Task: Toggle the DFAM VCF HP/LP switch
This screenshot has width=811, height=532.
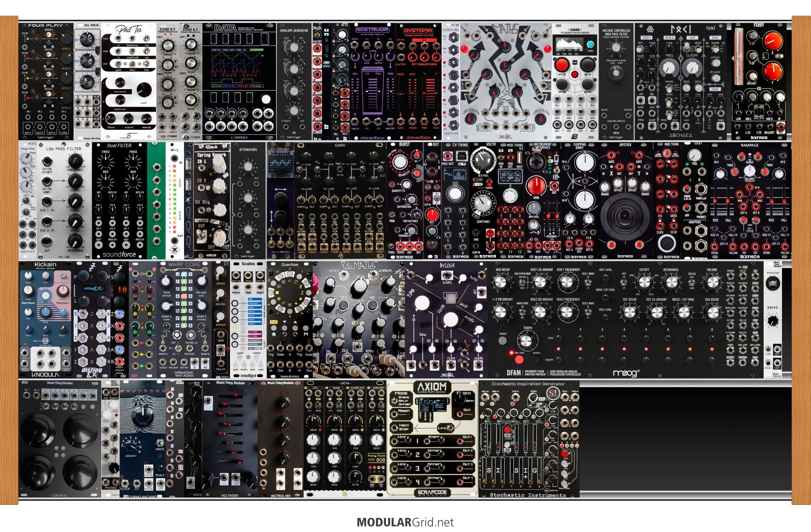Action: coord(624,281)
